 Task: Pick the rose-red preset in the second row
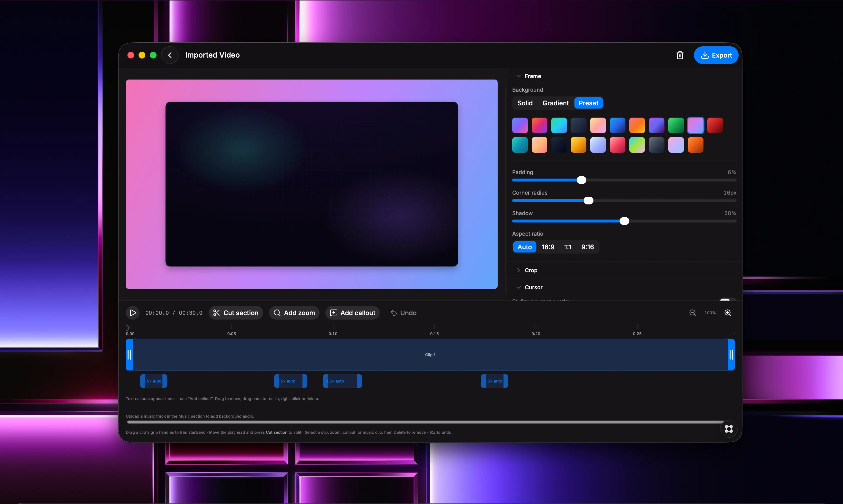click(618, 145)
